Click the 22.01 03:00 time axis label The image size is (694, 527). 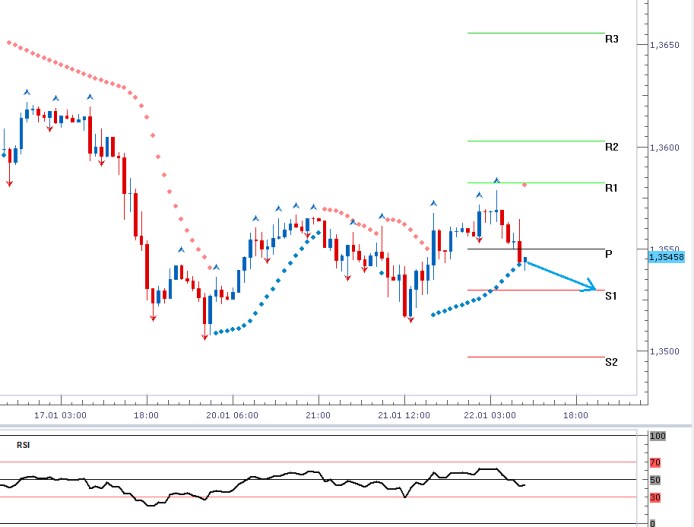(490, 415)
